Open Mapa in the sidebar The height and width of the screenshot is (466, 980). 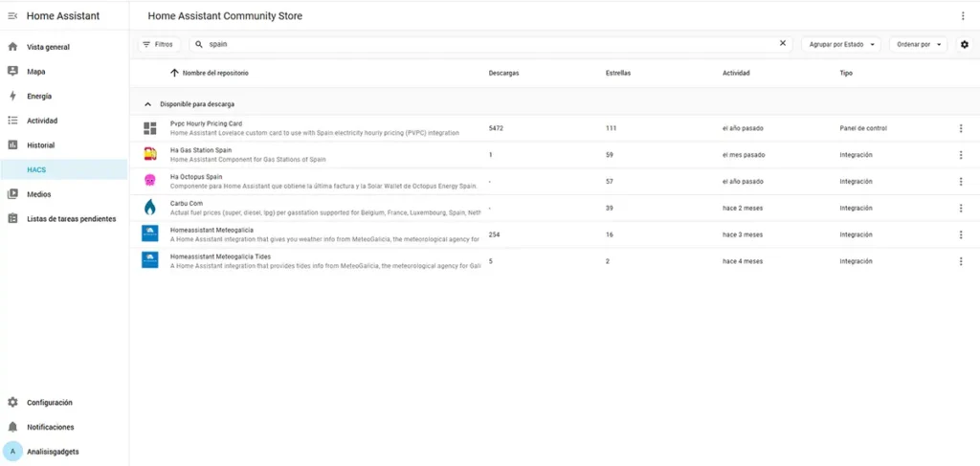(x=64, y=71)
